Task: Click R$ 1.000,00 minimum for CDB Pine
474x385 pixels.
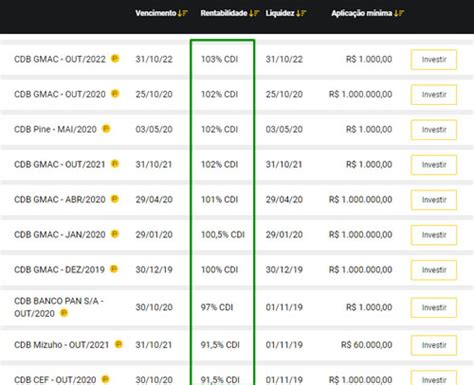Action: (369, 129)
